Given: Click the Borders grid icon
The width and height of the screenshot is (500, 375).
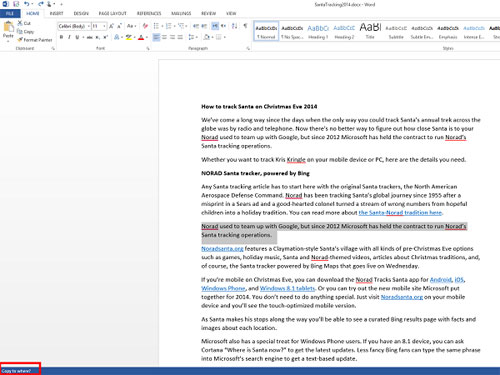Looking at the screenshot, I should coord(219,37).
